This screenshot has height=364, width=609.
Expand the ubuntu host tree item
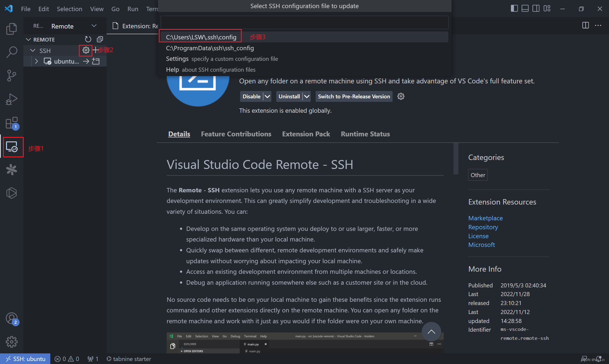point(36,61)
